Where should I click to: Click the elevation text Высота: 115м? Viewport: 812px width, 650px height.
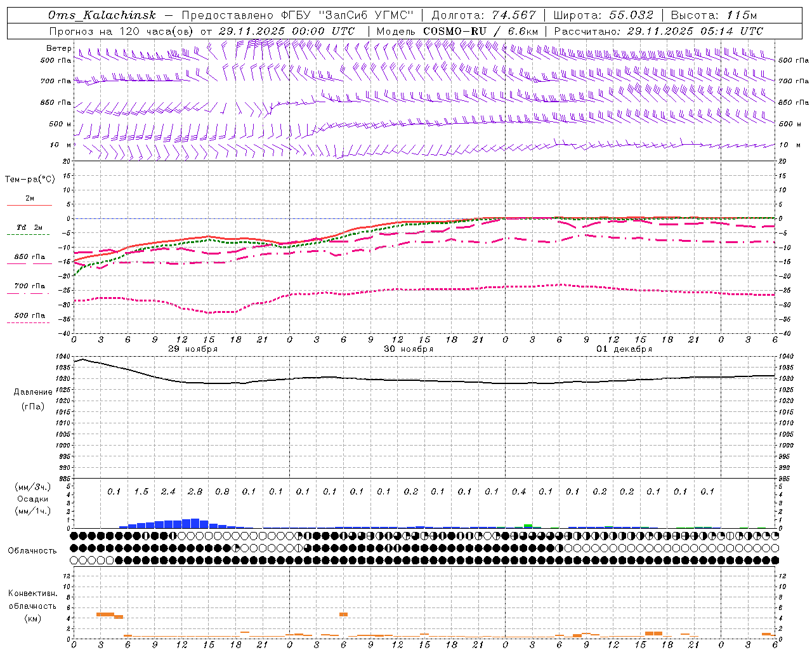tap(714, 15)
